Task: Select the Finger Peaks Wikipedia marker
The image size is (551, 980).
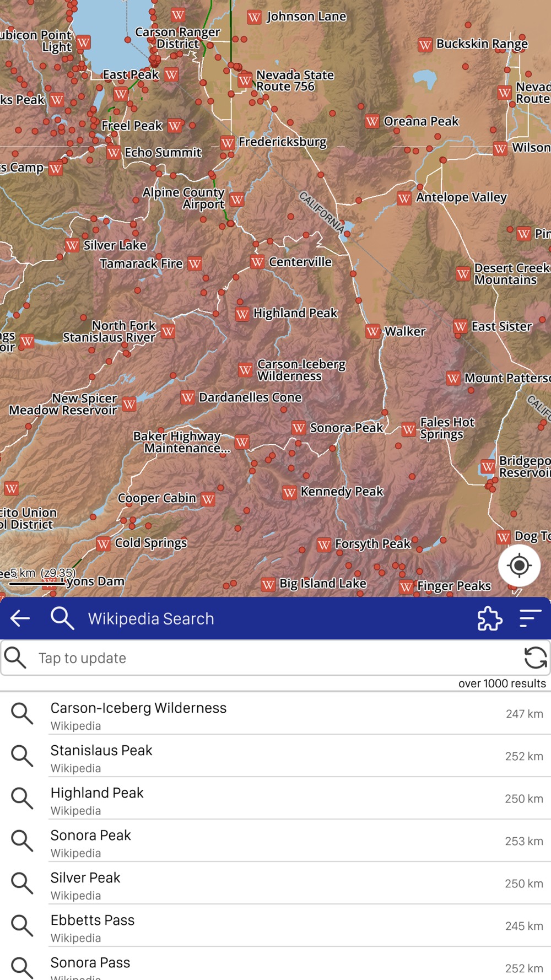Action: tap(406, 586)
